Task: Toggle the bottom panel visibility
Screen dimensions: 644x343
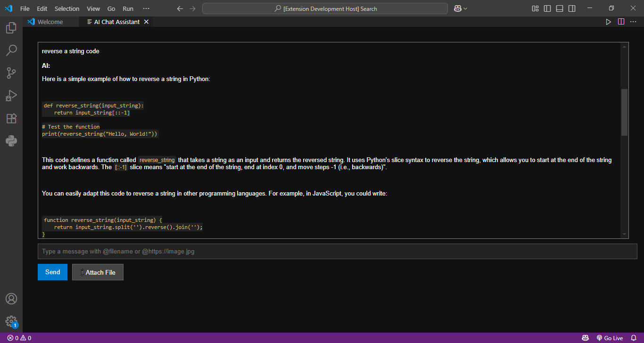Action: pos(559,8)
